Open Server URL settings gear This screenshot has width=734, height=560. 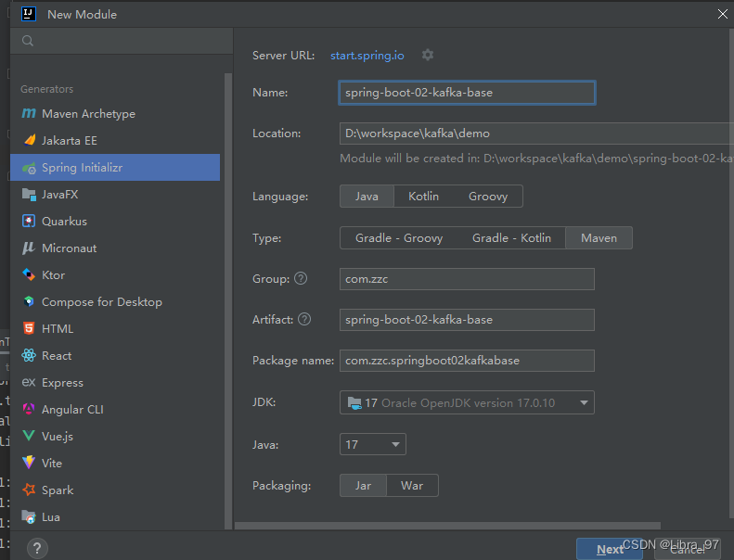point(428,55)
